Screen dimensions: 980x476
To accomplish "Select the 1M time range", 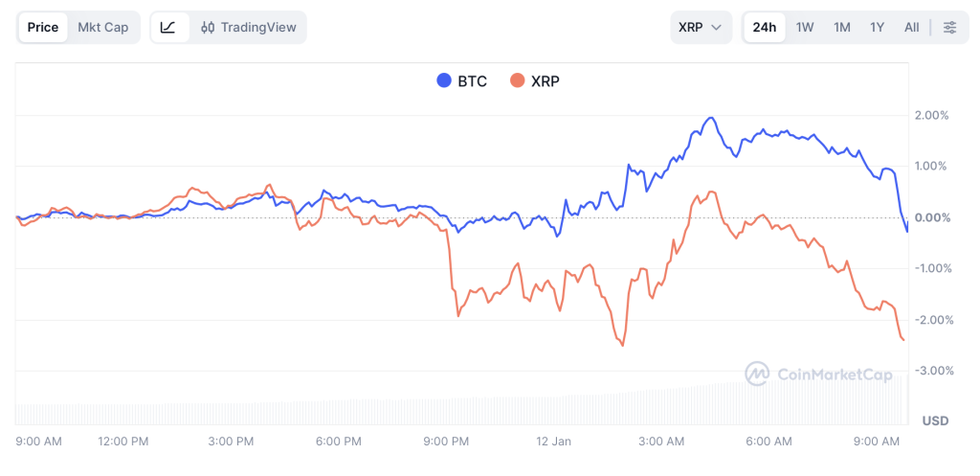I will (x=841, y=27).
